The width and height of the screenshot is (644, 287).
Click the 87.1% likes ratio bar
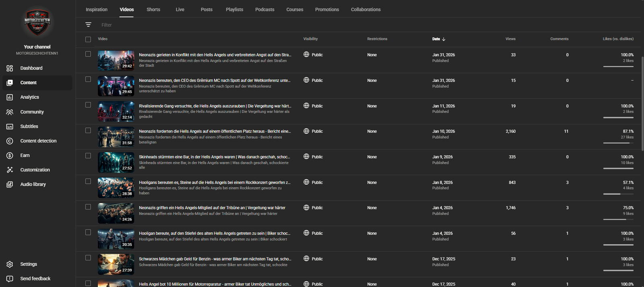(618, 143)
